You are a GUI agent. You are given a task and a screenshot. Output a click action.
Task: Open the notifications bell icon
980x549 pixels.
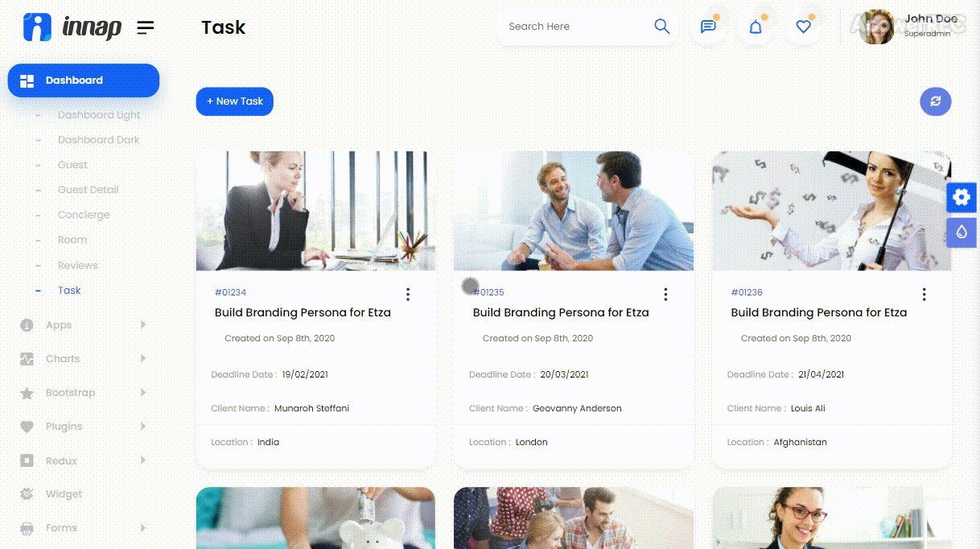pos(756,27)
